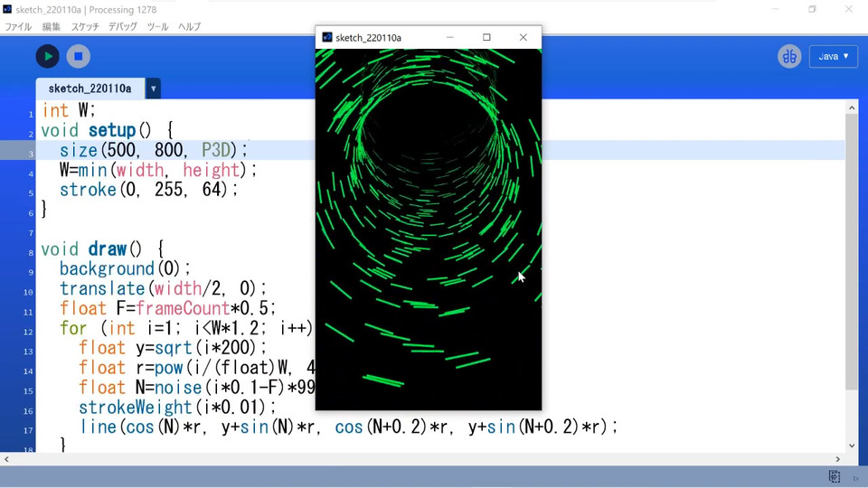Open the スケッチ menu
Image resolution: width=868 pixels, height=488 pixels.
pos(85,26)
